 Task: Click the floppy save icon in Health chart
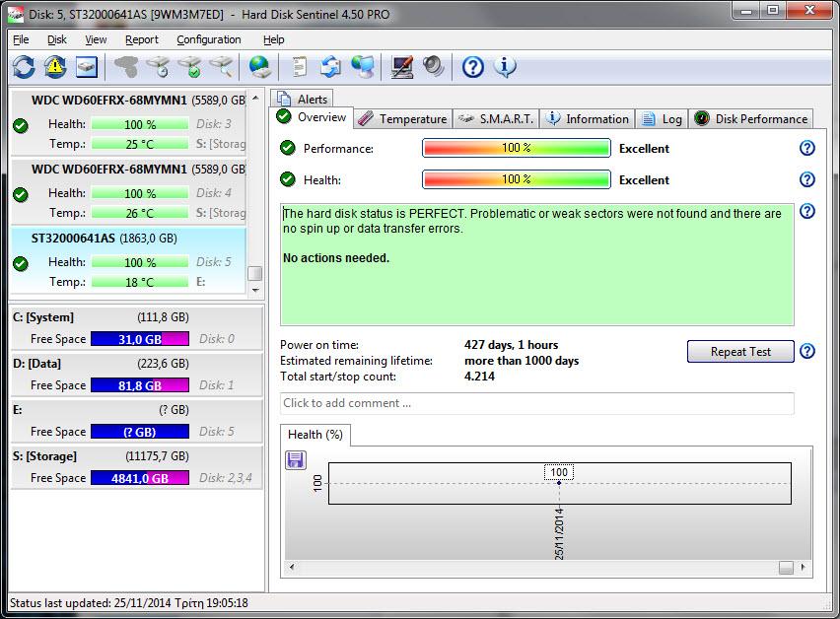(x=295, y=459)
